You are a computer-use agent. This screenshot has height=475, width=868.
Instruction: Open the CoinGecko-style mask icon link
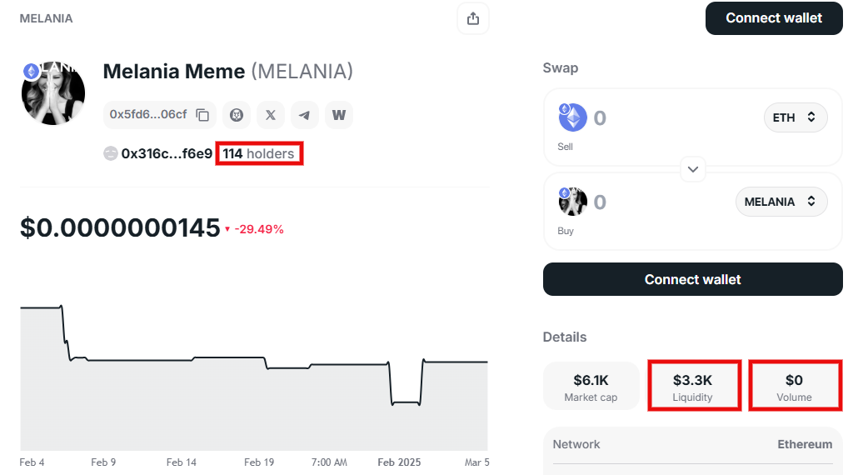pyautogui.click(x=237, y=115)
